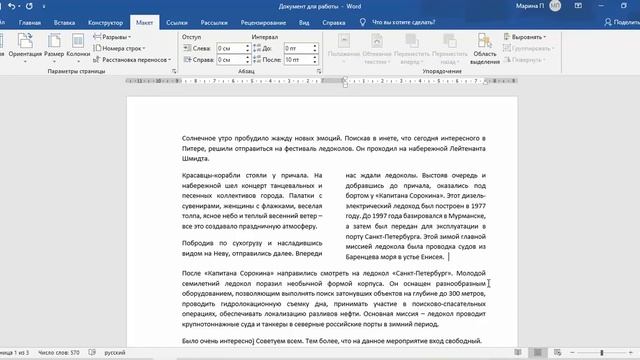This screenshot has height=360, width=640.
Task: Click the zoom out minus button
Action: tap(572, 352)
